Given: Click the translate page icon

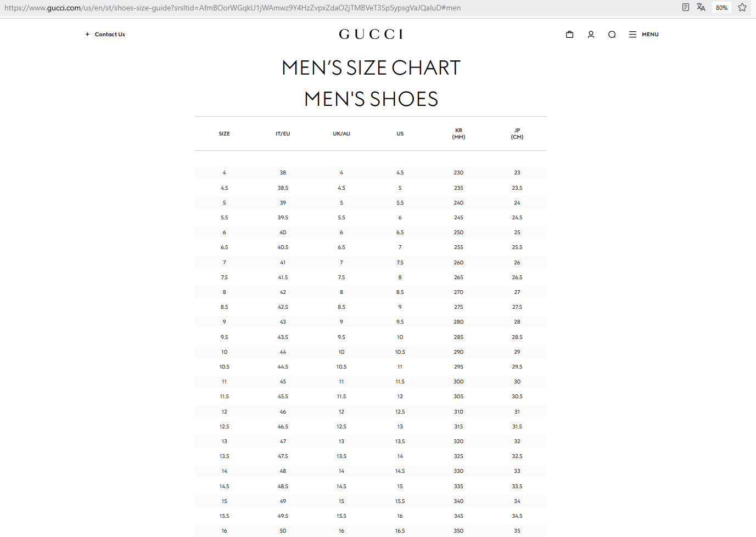Looking at the screenshot, I should (701, 7).
